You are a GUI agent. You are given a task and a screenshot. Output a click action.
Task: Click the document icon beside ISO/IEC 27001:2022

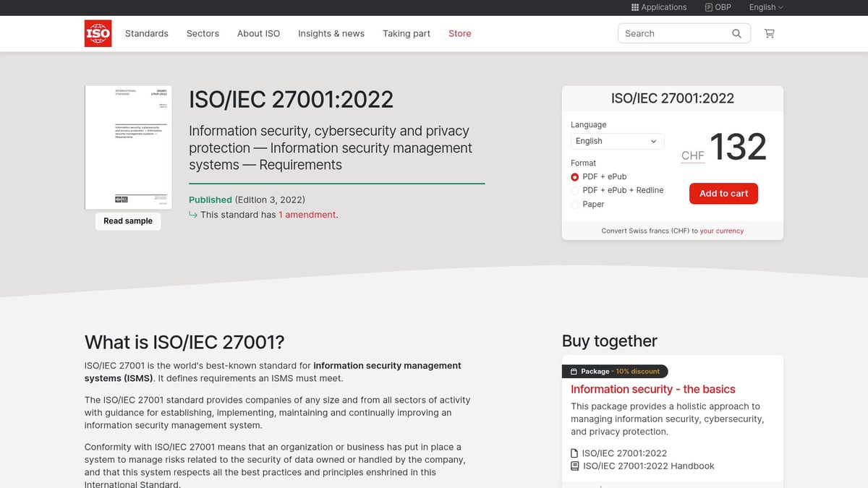coord(574,453)
